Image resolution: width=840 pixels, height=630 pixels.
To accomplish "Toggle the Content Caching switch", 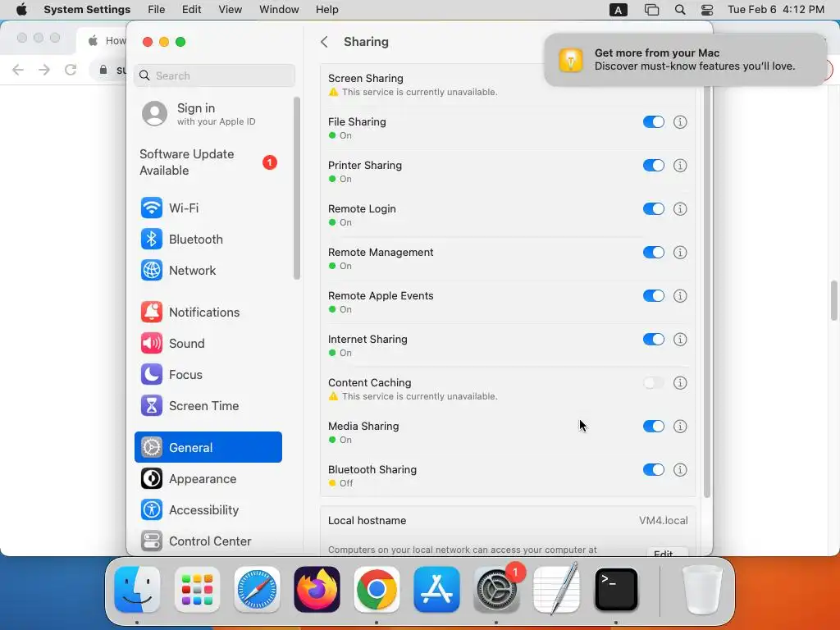I will [x=654, y=382].
